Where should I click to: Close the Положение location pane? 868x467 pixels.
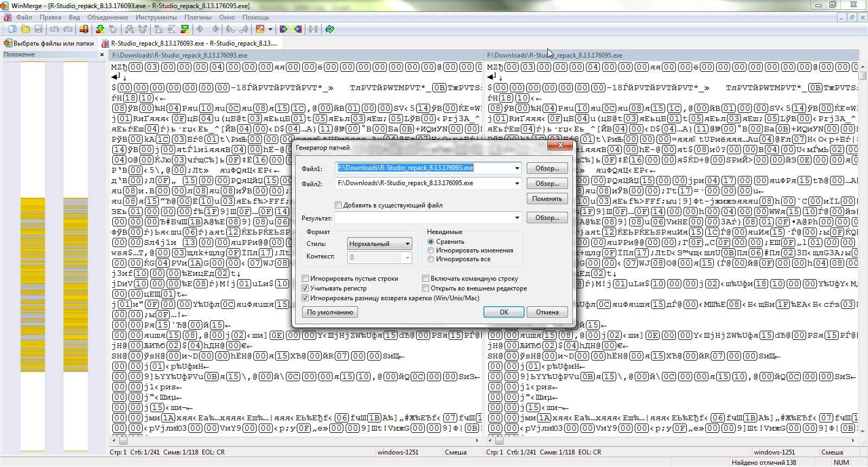pos(102,54)
